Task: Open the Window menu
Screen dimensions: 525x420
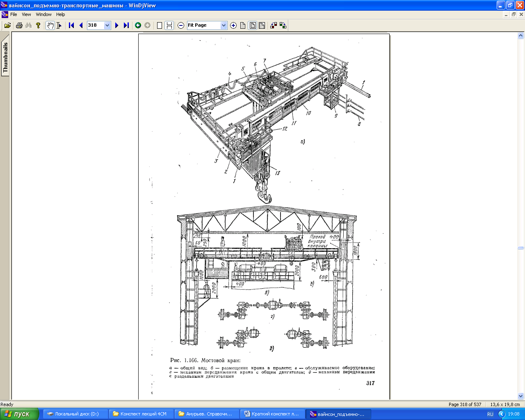Action: click(x=43, y=14)
